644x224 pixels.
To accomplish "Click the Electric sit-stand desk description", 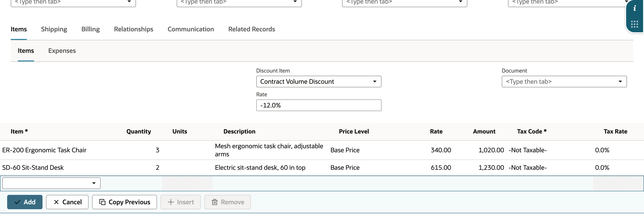I will tap(260, 168).
